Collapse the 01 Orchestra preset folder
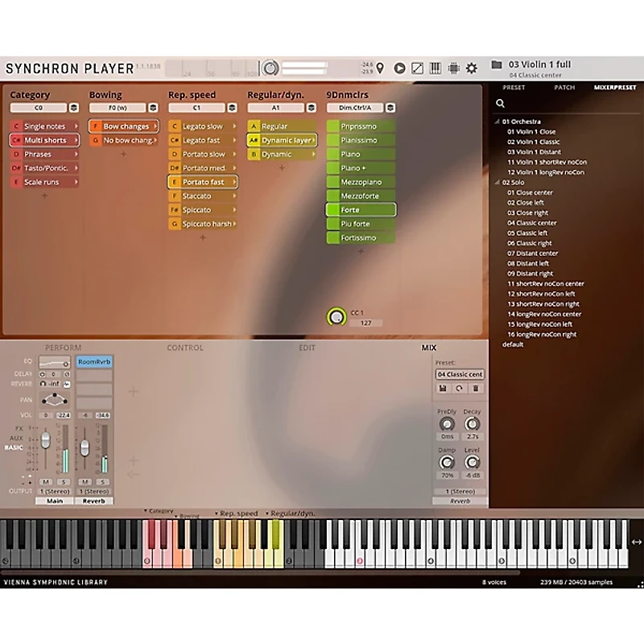Viewport: 644px width, 644px height. pyautogui.click(x=497, y=122)
